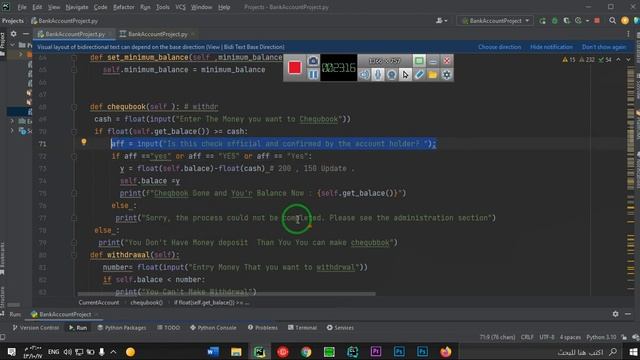Open the profiler icon in the toolbar
This screenshot has width=640, height=360.
pos(578,21)
